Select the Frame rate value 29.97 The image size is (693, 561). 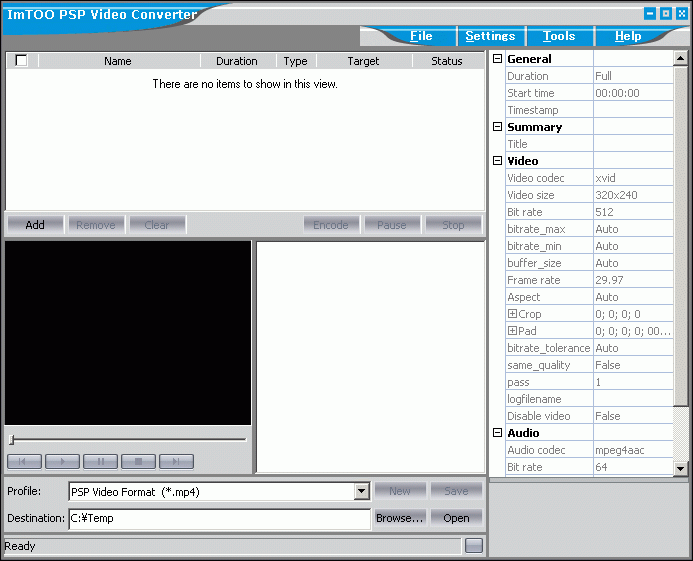click(633, 279)
